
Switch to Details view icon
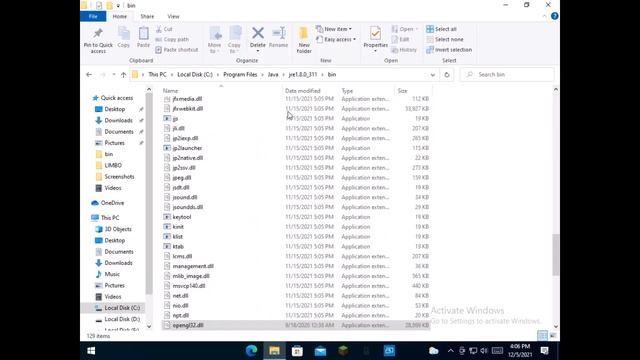click(542, 336)
